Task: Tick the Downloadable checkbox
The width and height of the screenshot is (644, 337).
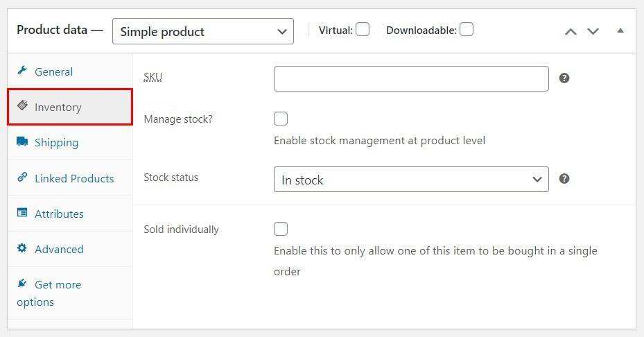Action: tap(467, 29)
